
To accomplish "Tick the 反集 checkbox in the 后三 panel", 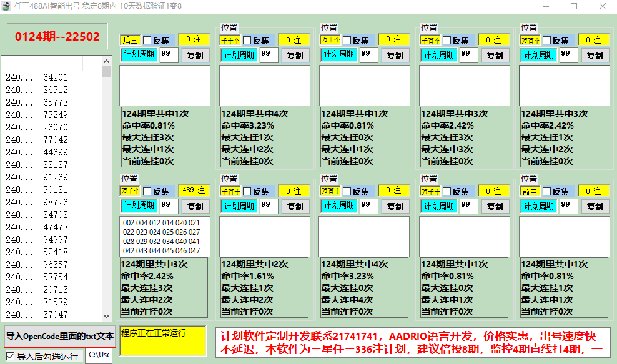I will click(x=147, y=40).
